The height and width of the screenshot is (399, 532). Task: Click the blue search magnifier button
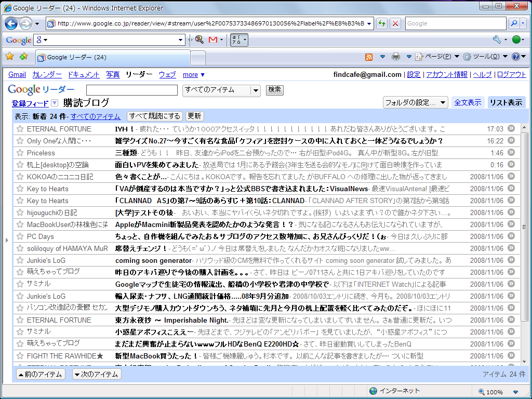(x=514, y=23)
